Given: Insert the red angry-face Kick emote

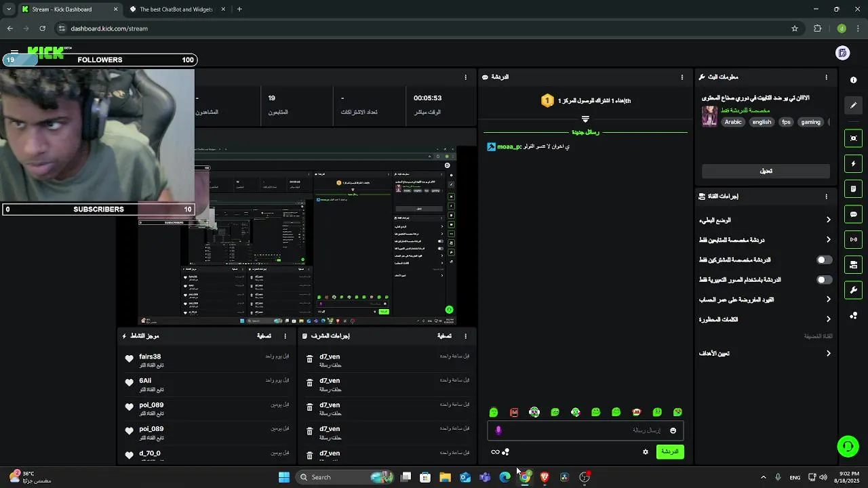Looking at the screenshot, I should (x=514, y=412).
